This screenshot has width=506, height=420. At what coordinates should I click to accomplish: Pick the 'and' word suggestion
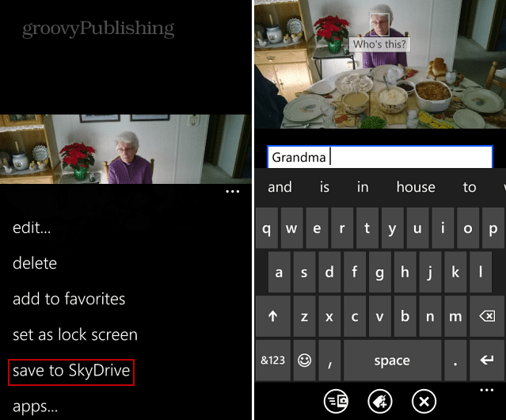[280, 187]
